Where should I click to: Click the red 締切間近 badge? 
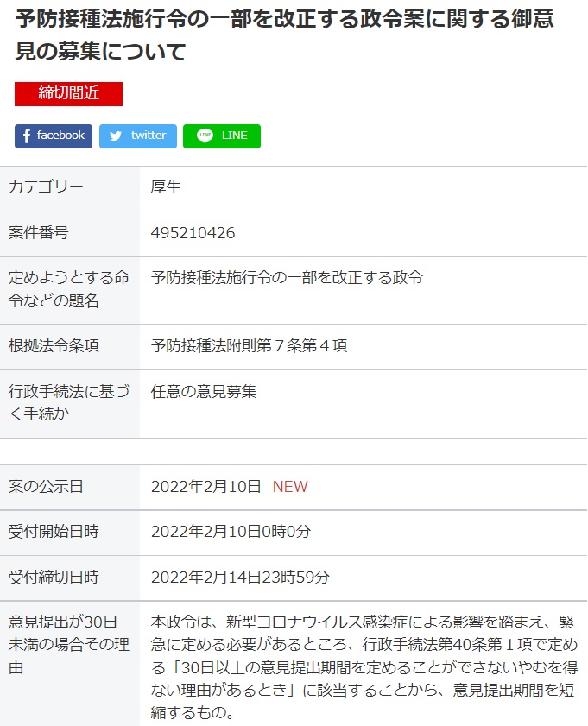[68, 94]
